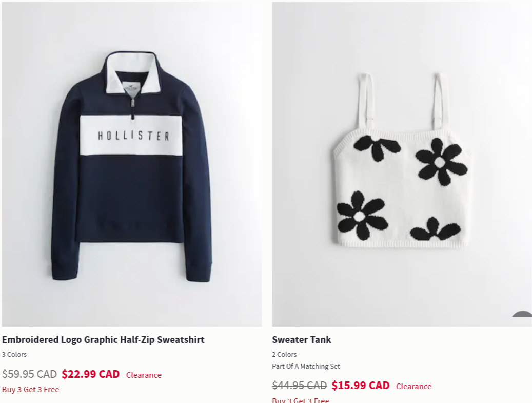Click the HOLLISTER logo text on sweatshirt
532x403 pixels.
133,136
